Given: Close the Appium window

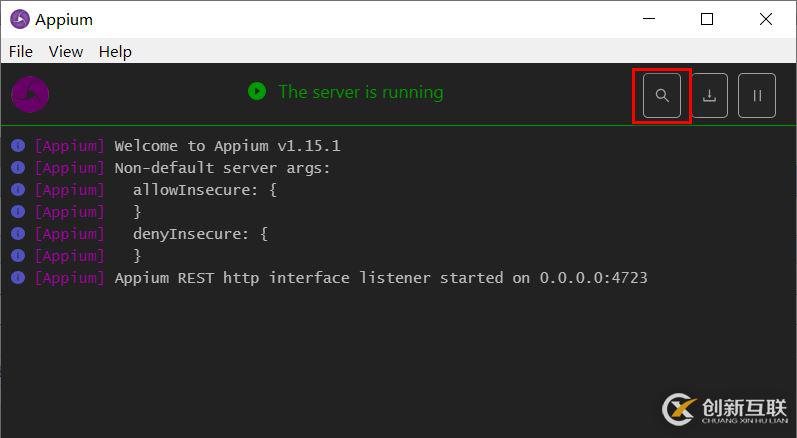Looking at the screenshot, I should (766, 19).
